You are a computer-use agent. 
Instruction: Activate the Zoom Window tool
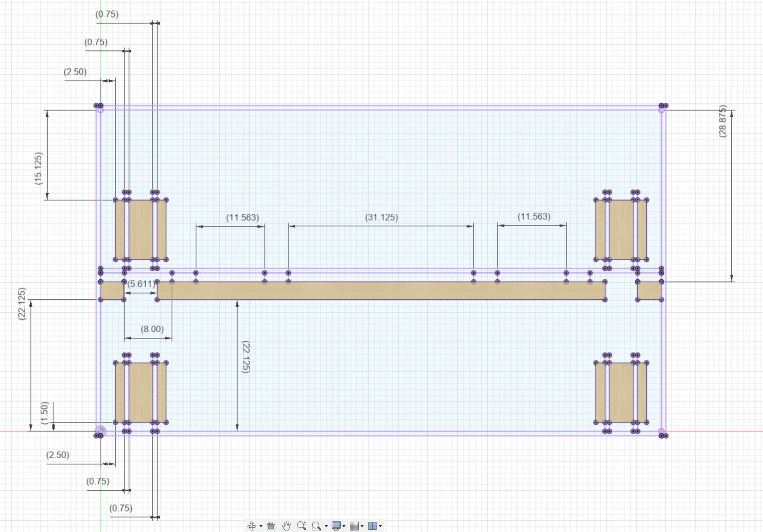tap(317, 526)
